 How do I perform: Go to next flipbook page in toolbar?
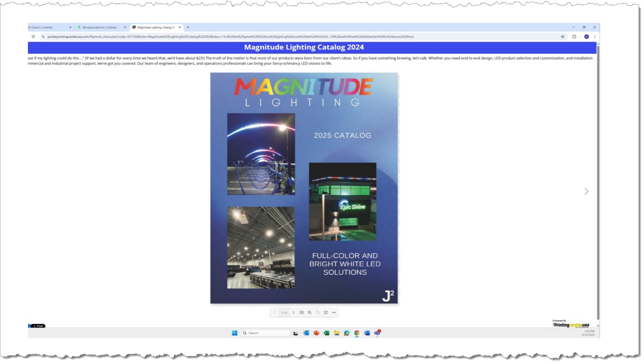[x=293, y=313]
